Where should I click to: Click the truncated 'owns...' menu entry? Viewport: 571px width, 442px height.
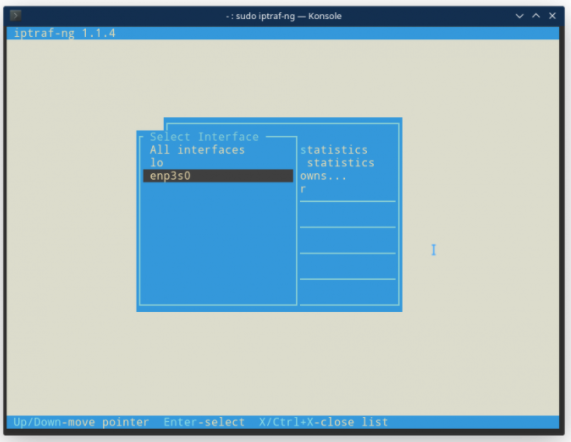[x=323, y=176]
